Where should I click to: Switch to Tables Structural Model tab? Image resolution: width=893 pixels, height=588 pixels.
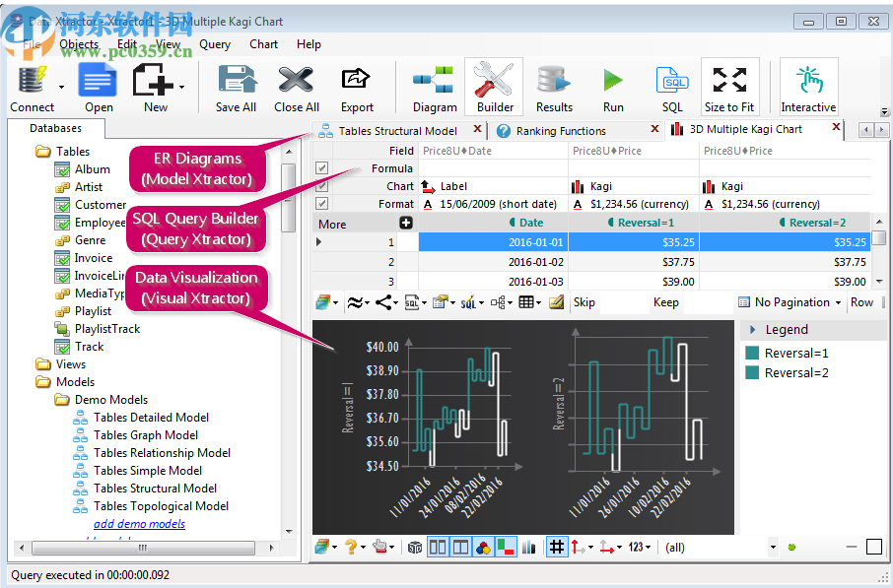397,131
